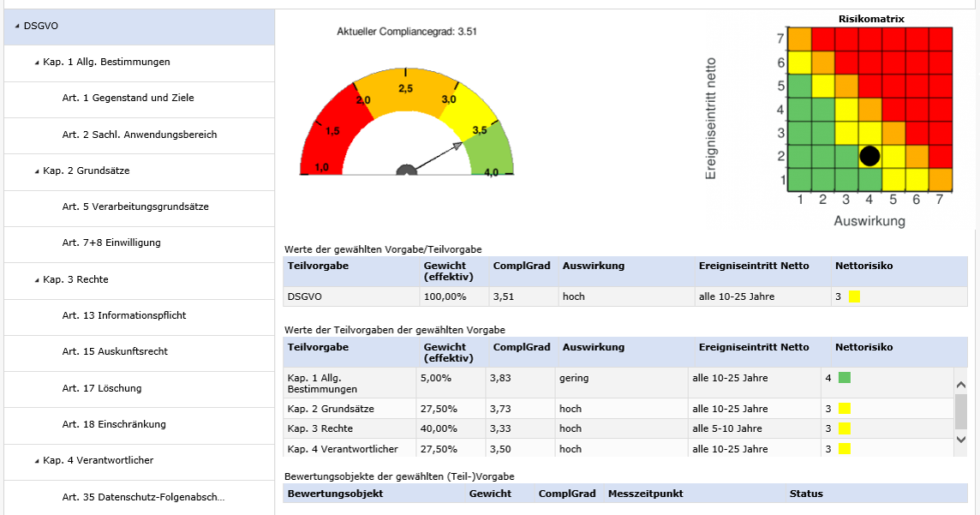Select Kap. 2 Grundsätze in the tree
Image resolution: width=980 pixels, height=515 pixels.
tap(87, 171)
